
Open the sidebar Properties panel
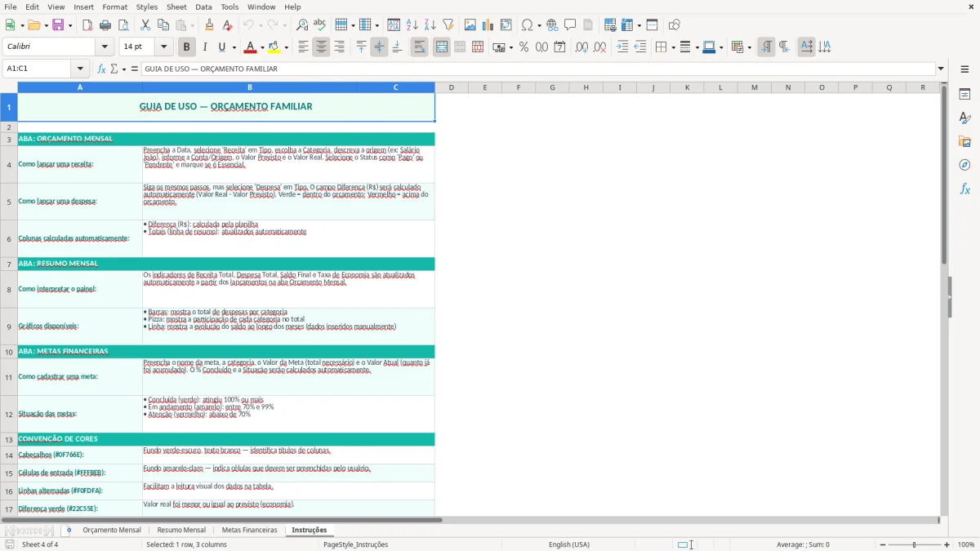964,94
